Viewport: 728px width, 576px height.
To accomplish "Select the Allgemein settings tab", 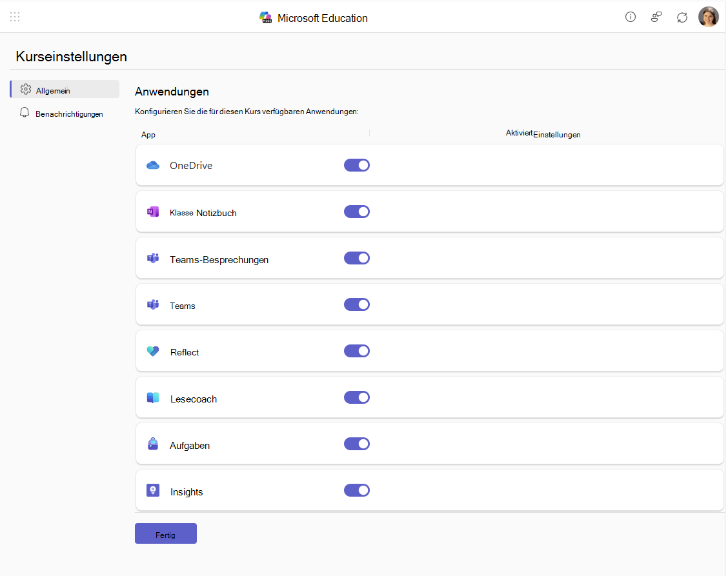I will point(65,89).
